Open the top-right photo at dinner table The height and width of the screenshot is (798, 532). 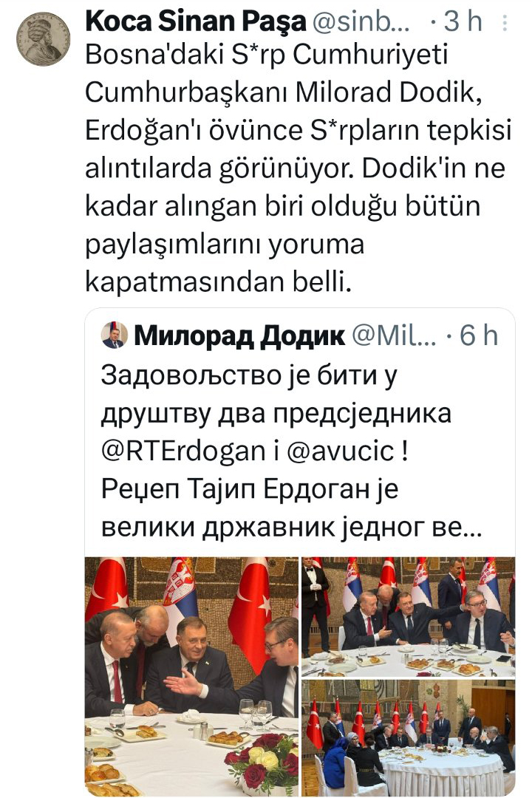(x=409, y=617)
